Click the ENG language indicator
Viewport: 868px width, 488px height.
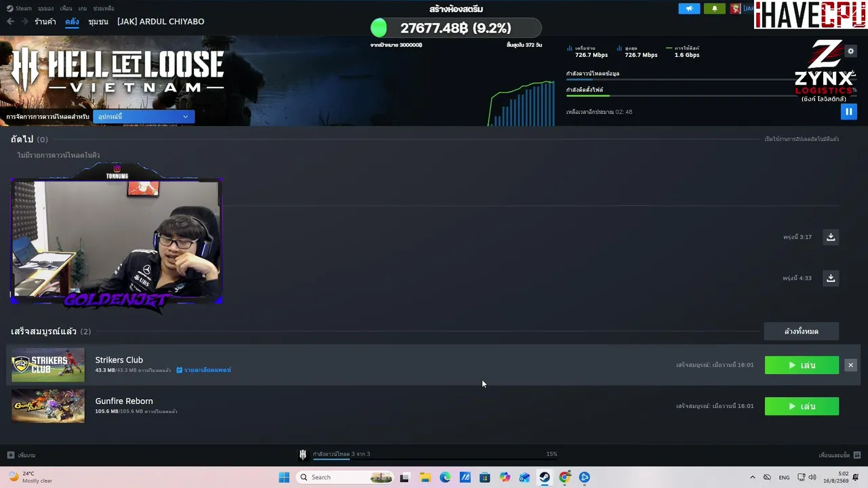784,477
